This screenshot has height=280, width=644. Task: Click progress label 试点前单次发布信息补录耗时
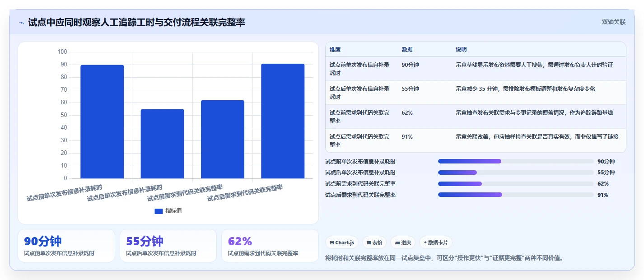[x=360, y=161]
